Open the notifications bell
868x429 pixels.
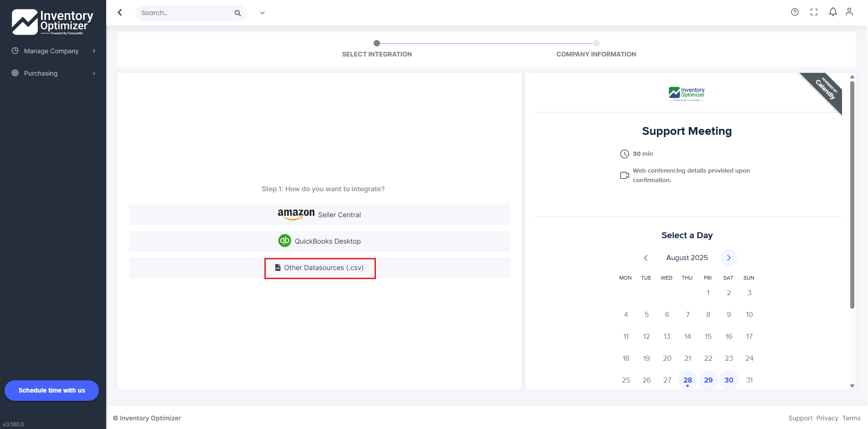click(x=833, y=12)
